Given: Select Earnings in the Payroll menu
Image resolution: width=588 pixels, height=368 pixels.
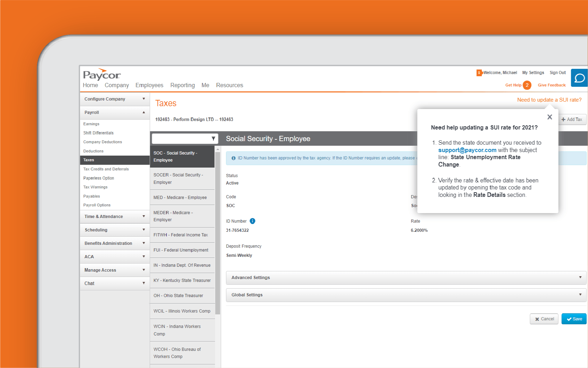Looking at the screenshot, I should click(x=91, y=124).
